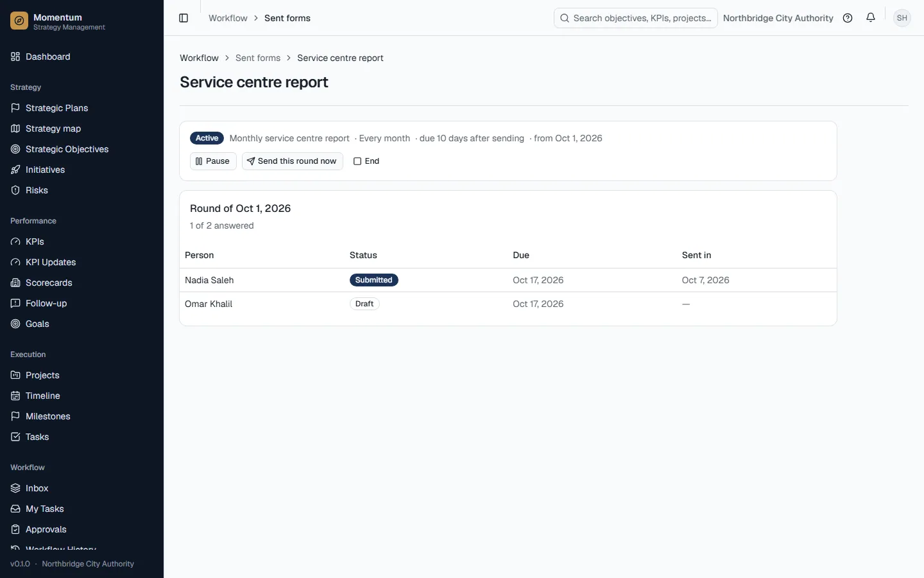Click the Follow-up message icon

(15, 303)
